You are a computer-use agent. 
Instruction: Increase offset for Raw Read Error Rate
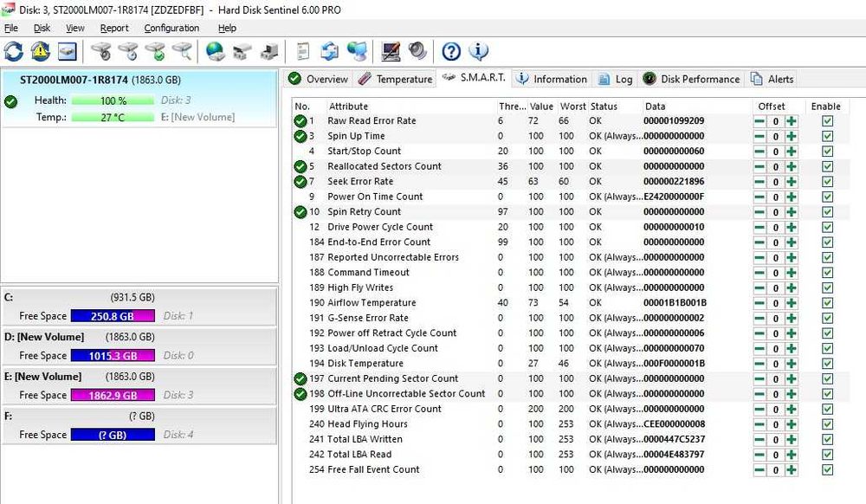[792, 121]
